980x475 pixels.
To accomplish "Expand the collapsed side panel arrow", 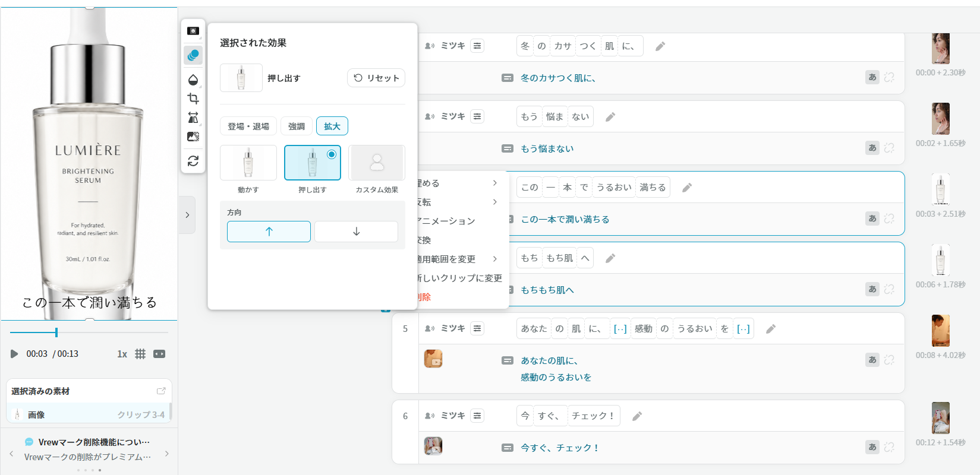I will (x=187, y=215).
